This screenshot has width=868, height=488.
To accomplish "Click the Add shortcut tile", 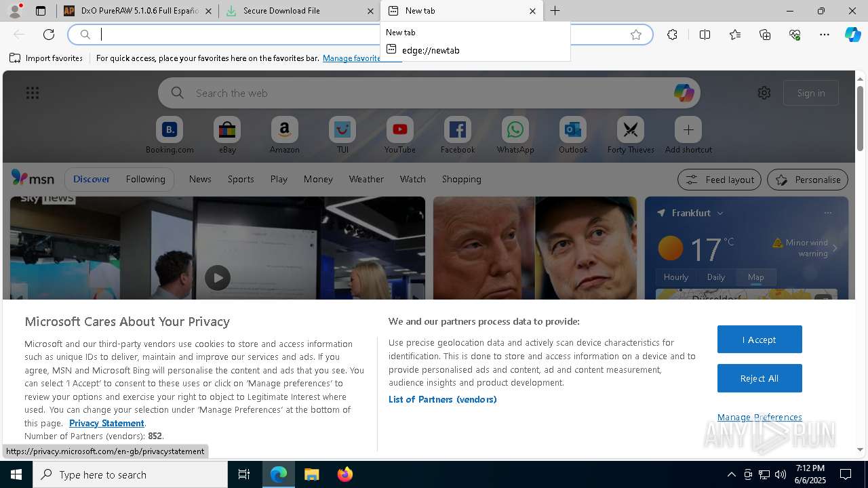I will tap(688, 135).
